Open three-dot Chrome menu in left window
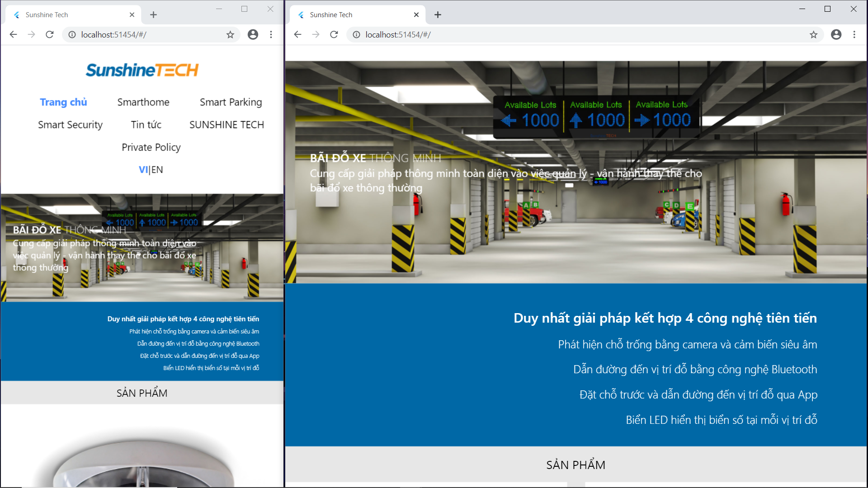Viewport: 868px width, 488px height. pyautogui.click(x=271, y=34)
